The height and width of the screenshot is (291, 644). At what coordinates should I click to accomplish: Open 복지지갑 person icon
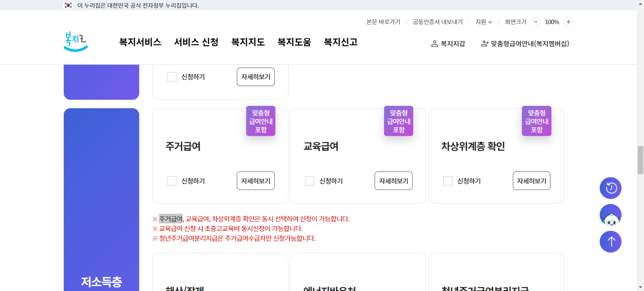434,44
